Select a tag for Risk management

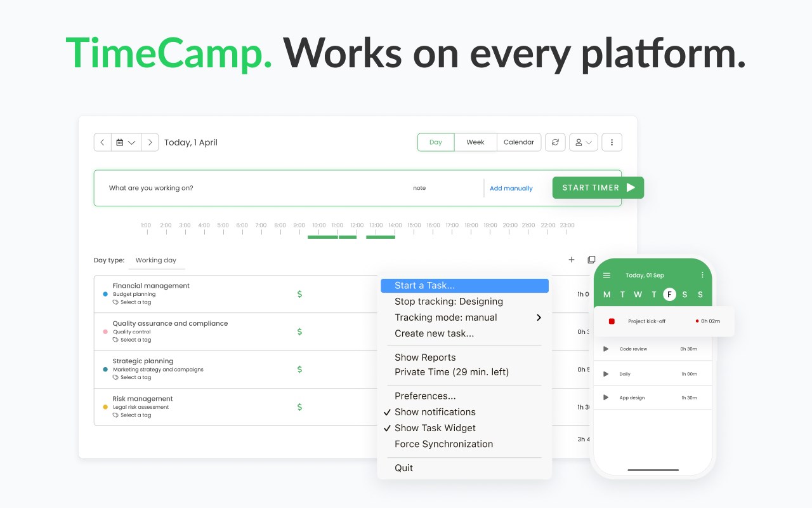(132, 415)
